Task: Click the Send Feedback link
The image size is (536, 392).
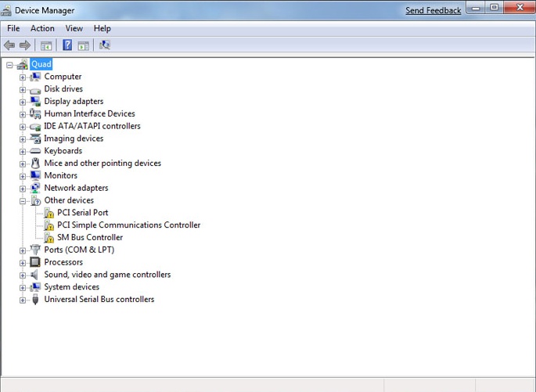Action: (433, 11)
